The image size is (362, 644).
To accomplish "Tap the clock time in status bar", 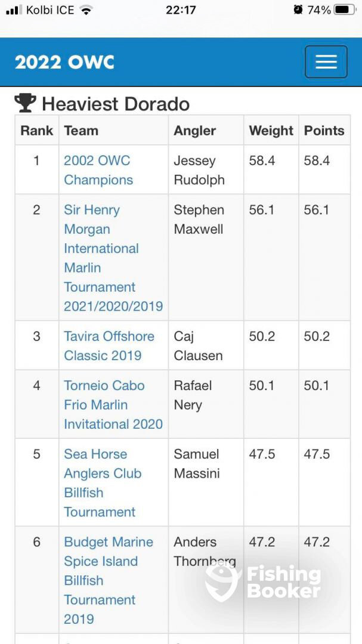I will (181, 10).
